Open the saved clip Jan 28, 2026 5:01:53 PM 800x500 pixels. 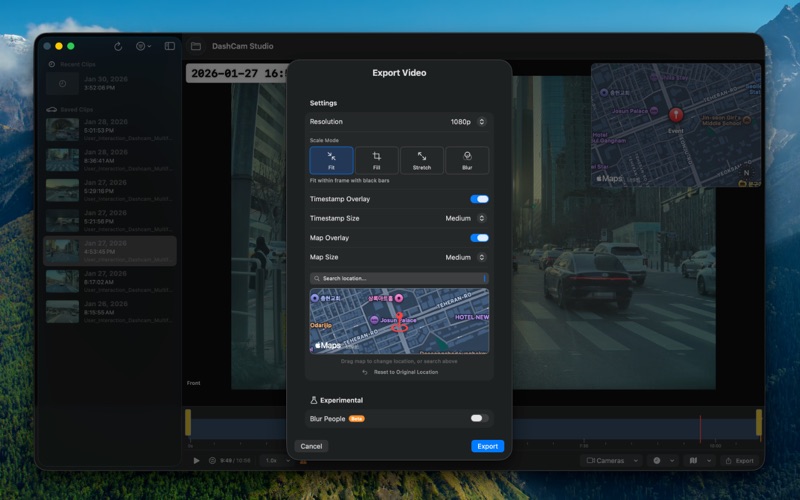pos(110,130)
